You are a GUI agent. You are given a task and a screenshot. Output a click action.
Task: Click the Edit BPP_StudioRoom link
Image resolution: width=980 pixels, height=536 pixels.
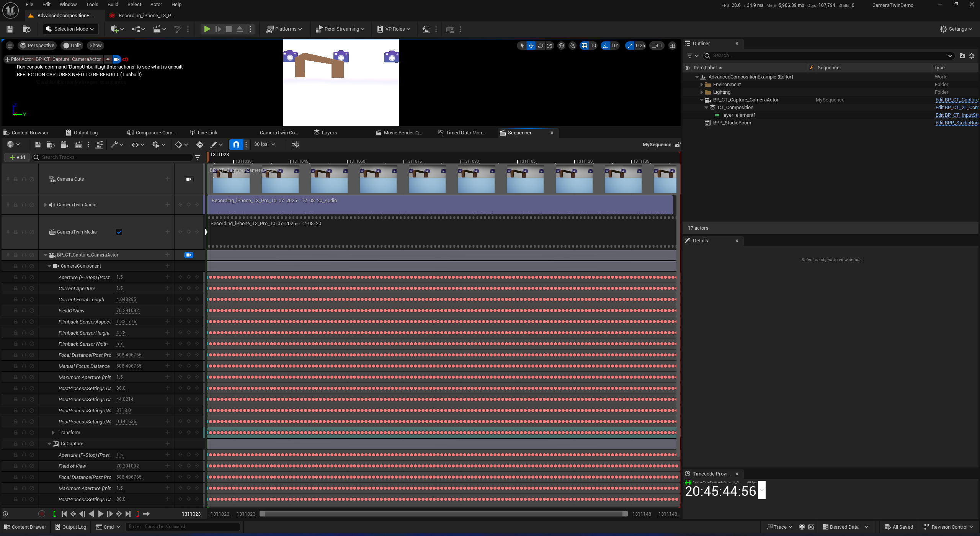coord(957,123)
